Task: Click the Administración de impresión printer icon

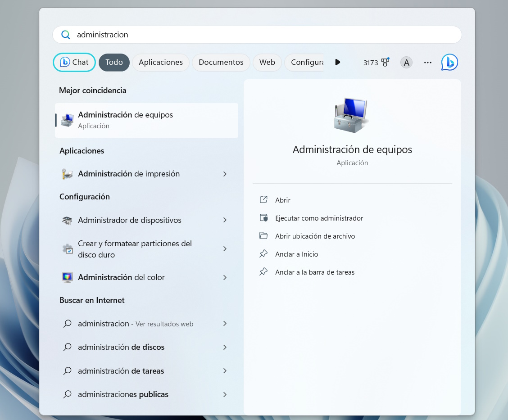Action: [67, 174]
